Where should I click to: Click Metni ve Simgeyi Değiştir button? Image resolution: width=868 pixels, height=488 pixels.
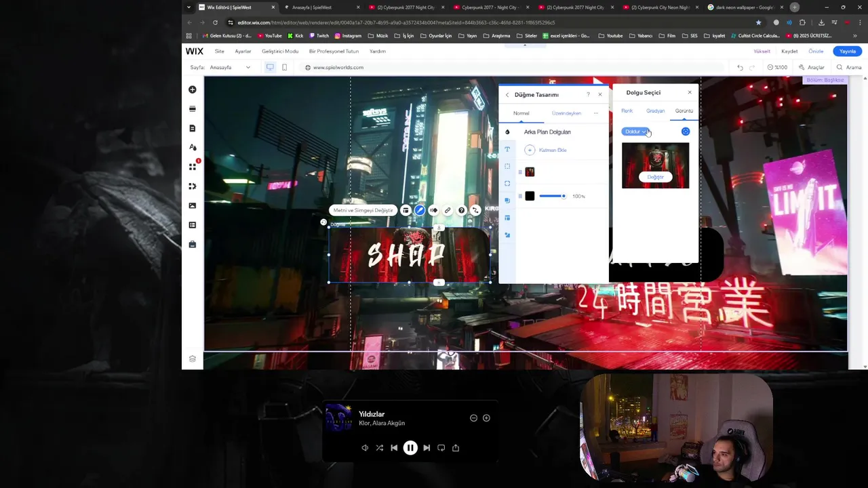(x=363, y=210)
